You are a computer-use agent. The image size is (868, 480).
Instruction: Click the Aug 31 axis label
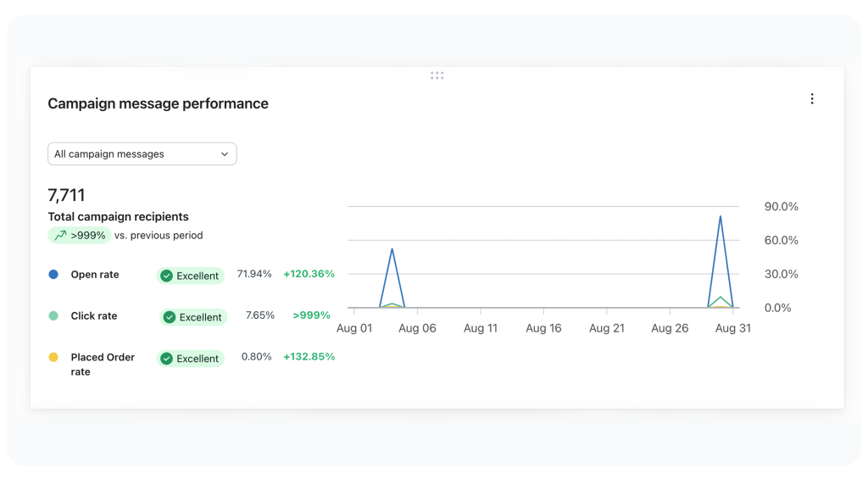[x=733, y=328]
